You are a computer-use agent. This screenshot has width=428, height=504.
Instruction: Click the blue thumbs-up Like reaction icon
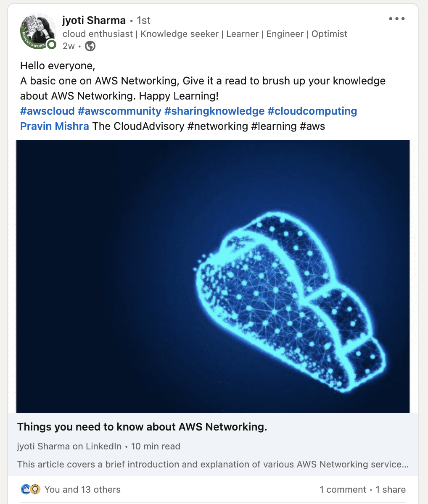point(26,489)
